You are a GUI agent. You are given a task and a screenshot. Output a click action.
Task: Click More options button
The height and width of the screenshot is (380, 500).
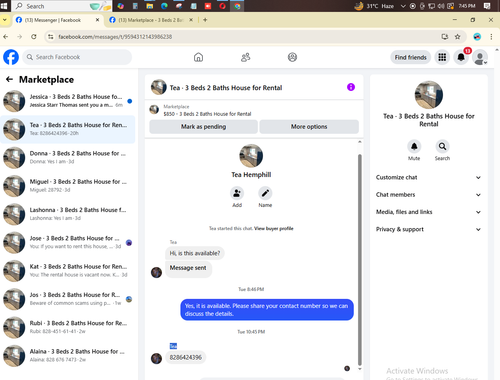(309, 127)
